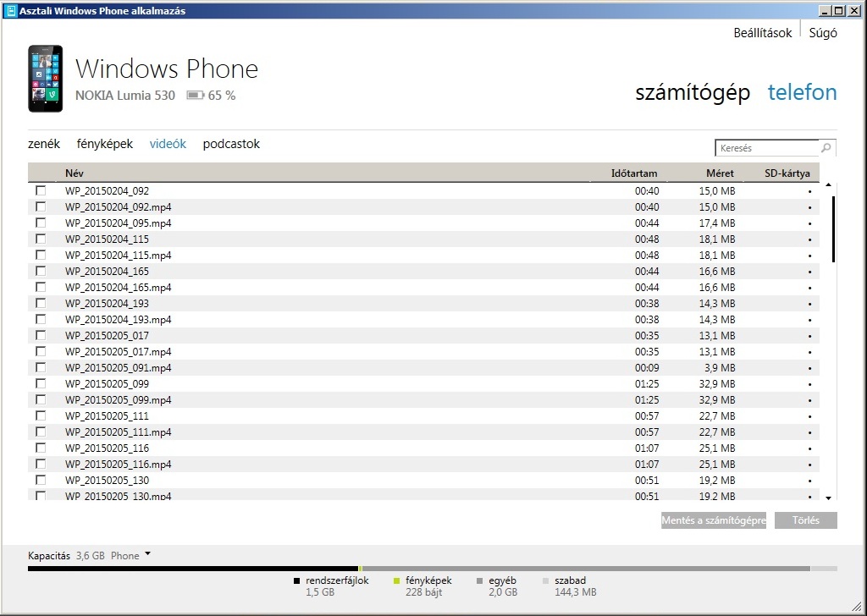Viewport: 867px width, 616px height.
Task: Click the search magnifier icon
Action: pos(826,147)
